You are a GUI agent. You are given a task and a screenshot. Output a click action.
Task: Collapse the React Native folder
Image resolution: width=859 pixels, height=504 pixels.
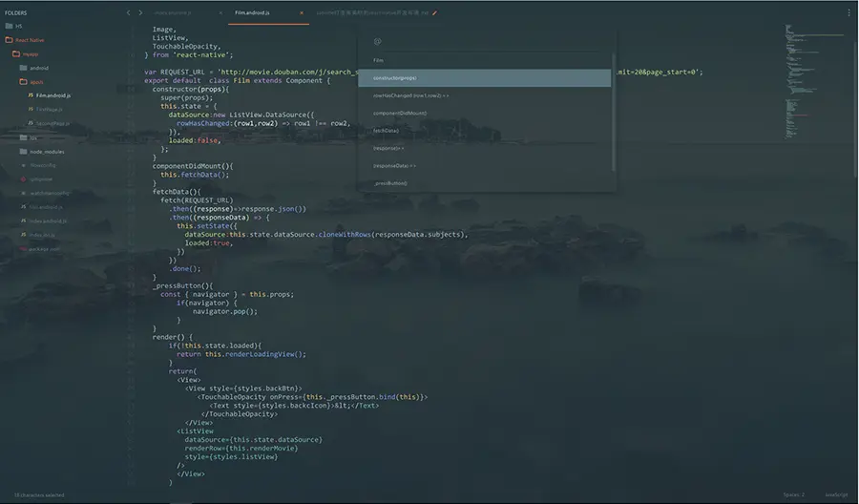point(25,40)
